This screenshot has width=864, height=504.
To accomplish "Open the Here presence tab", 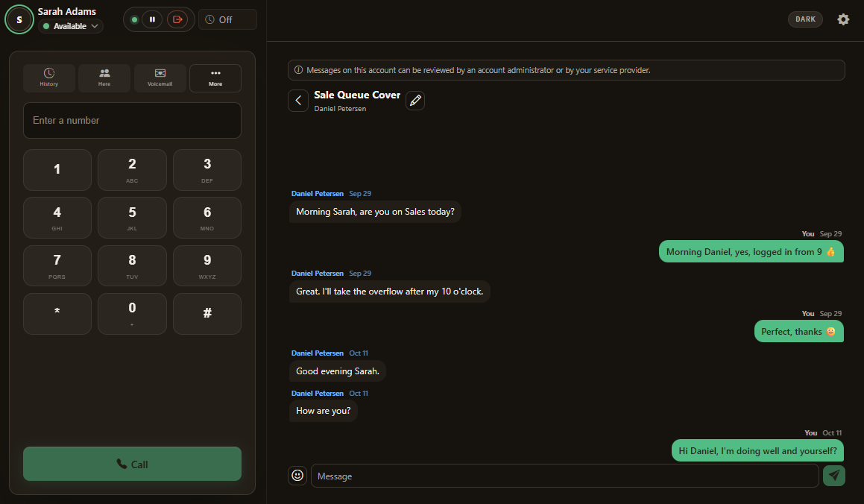I will tap(104, 78).
